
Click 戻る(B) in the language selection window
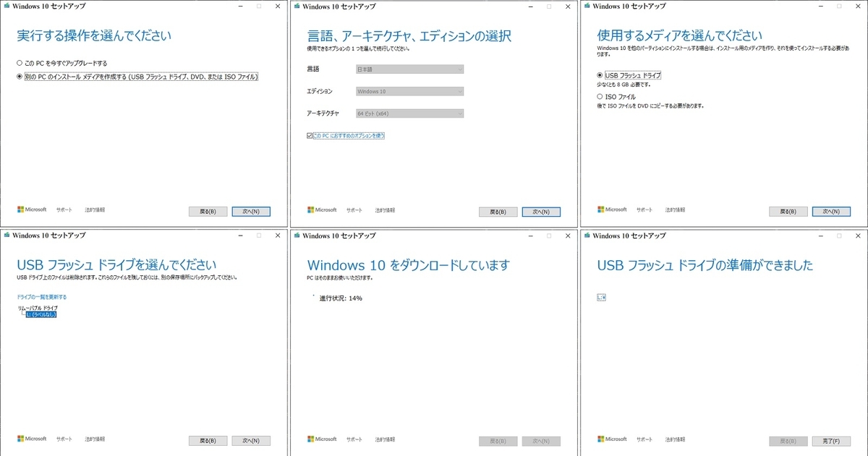498,212
